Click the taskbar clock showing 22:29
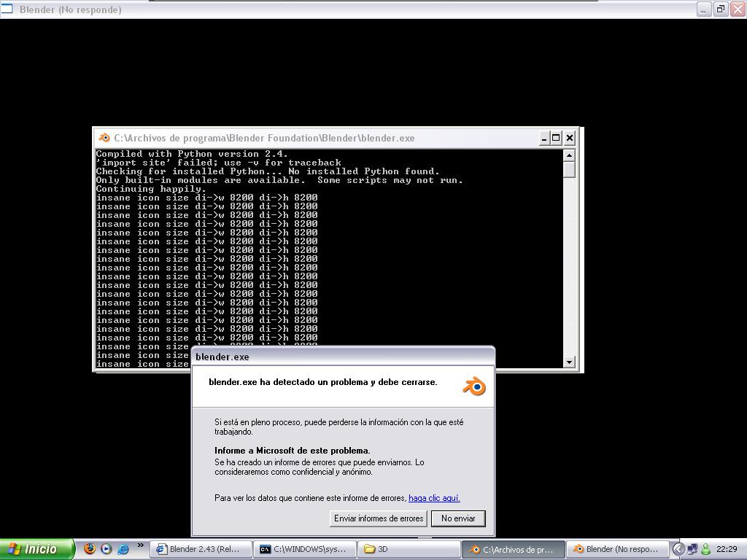The image size is (747, 560). pos(727,549)
